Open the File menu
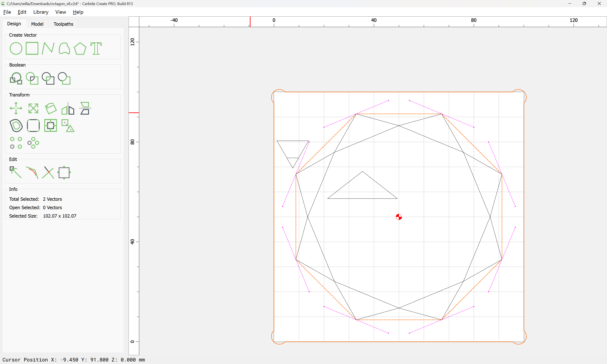This screenshot has width=607, height=364. [x=7, y=12]
